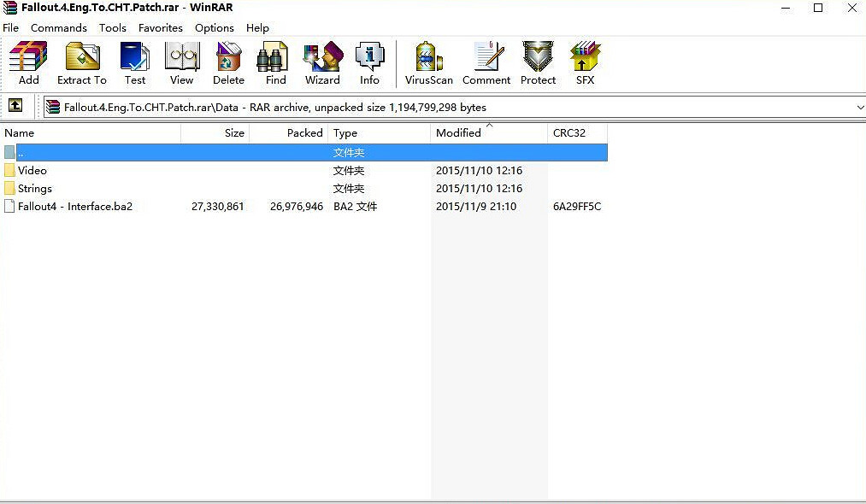
Task: Launch the Wizard tool
Action: tap(322, 63)
